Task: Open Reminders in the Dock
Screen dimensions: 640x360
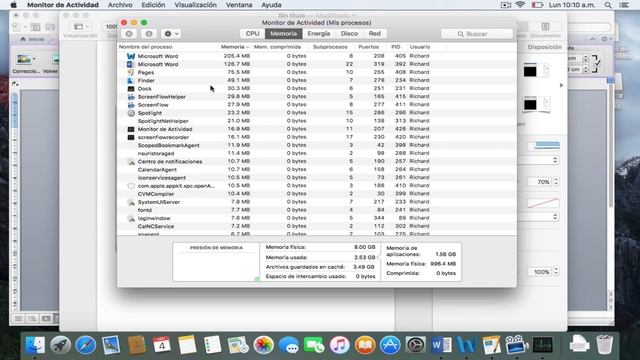Action: click(213, 345)
